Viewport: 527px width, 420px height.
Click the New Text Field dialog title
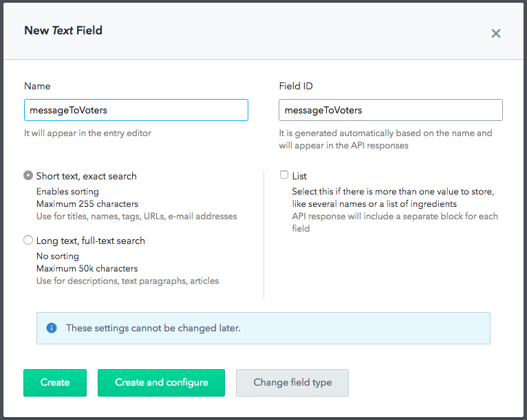63,30
